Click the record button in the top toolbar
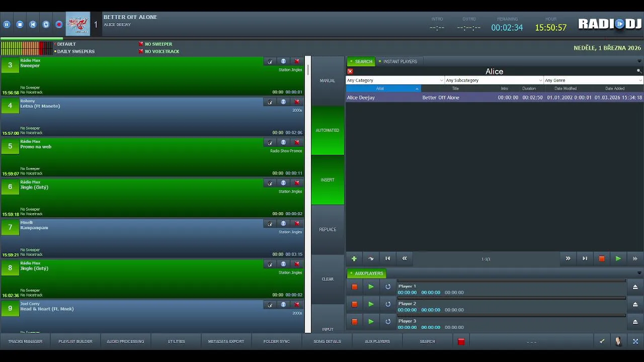The height and width of the screenshot is (362, 644). [x=59, y=24]
